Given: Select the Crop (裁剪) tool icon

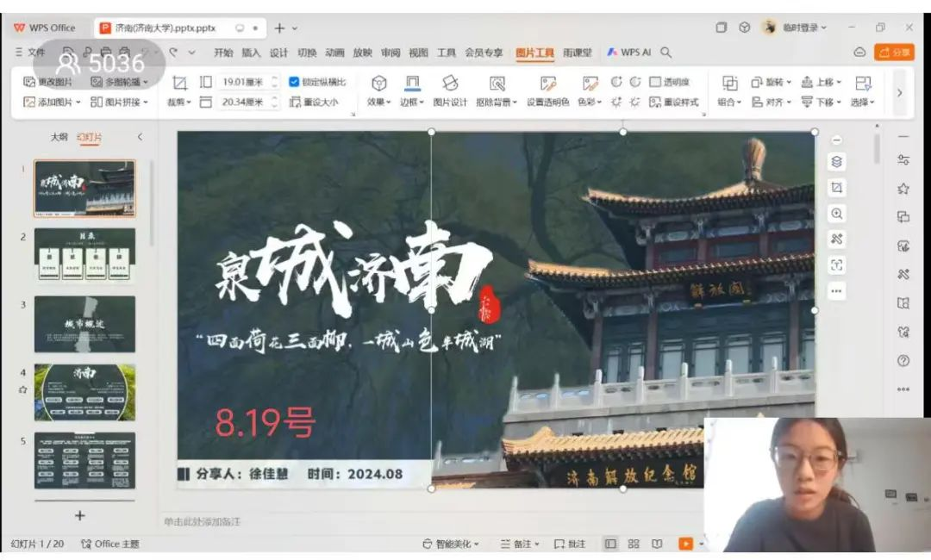Looking at the screenshot, I should click(x=179, y=83).
